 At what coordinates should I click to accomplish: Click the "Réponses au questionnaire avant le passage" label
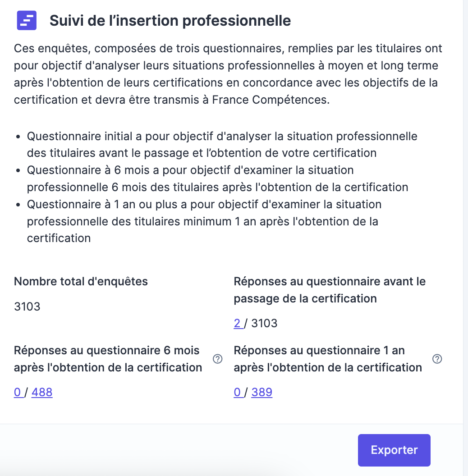tap(330, 290)
